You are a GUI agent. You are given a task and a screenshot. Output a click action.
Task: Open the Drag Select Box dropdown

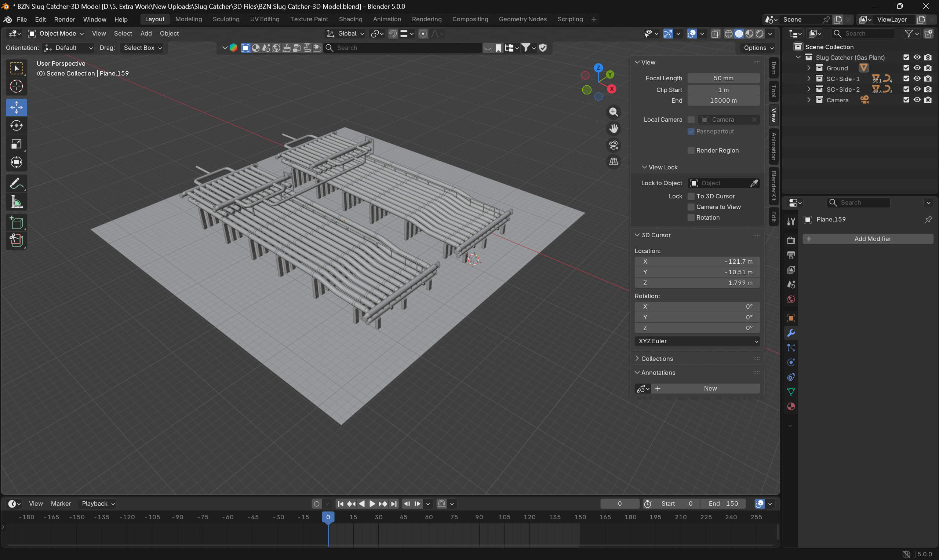tap(142, 48)
